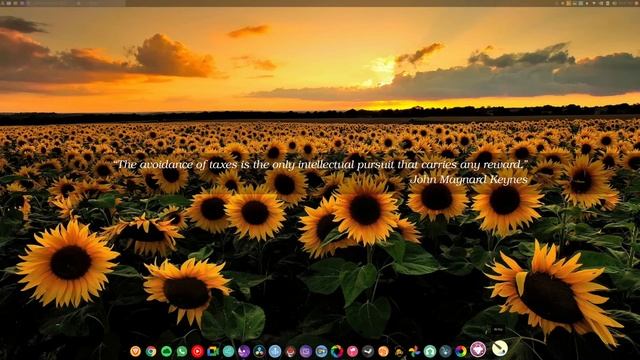Open the green cloud app in dock
Viewport: 640px width, 360px height.
167,351
